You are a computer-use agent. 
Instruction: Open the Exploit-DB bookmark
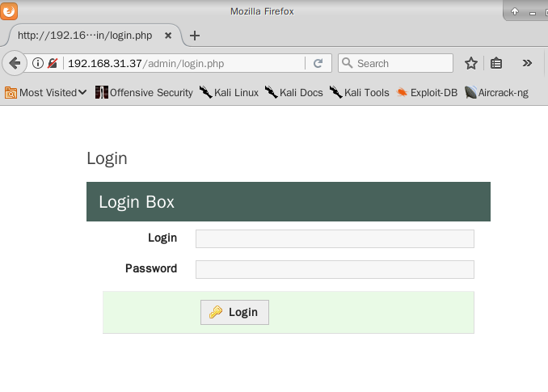point(427,93)
